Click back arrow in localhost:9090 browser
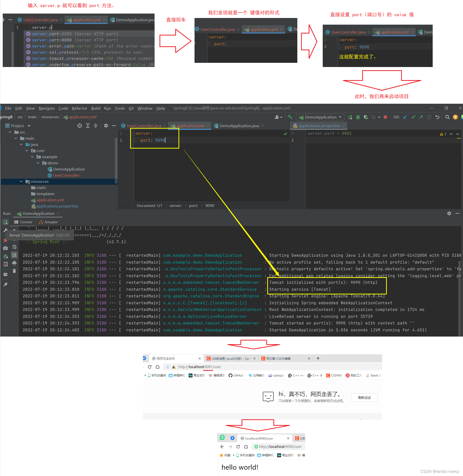The height and width of the screenshot is (476, 463). point(222,447)
